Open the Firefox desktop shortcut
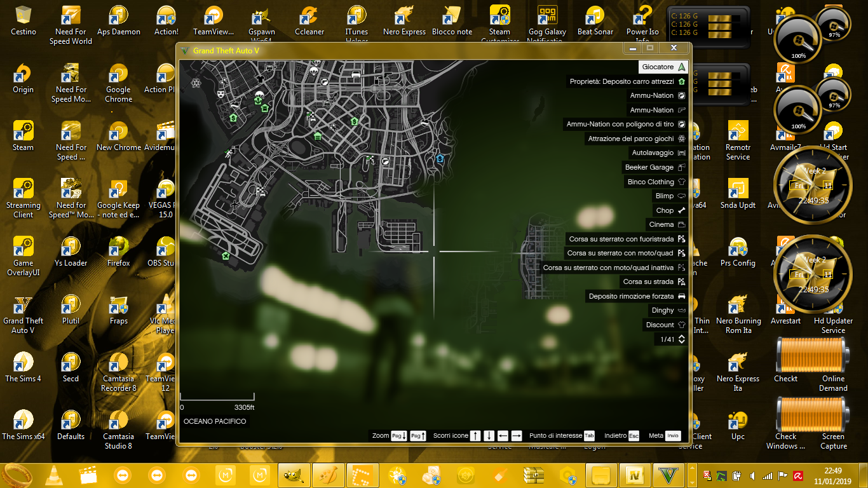868x488 pixels. pos(119,251)
